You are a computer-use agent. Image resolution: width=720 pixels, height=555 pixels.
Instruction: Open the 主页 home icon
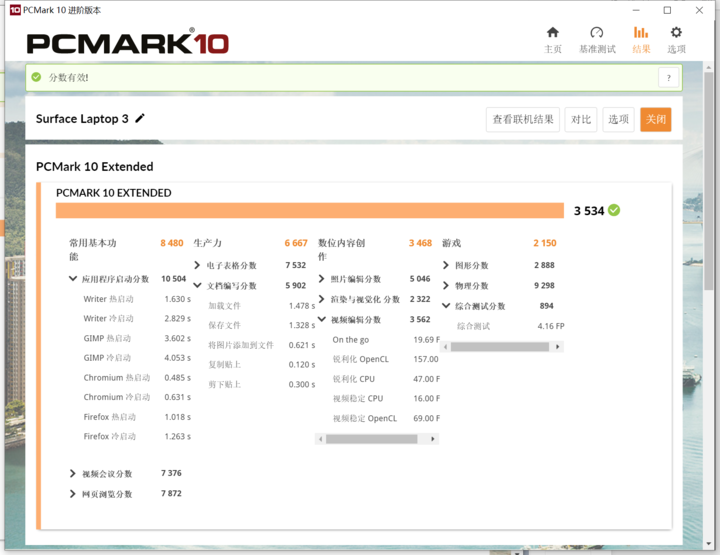553,33
